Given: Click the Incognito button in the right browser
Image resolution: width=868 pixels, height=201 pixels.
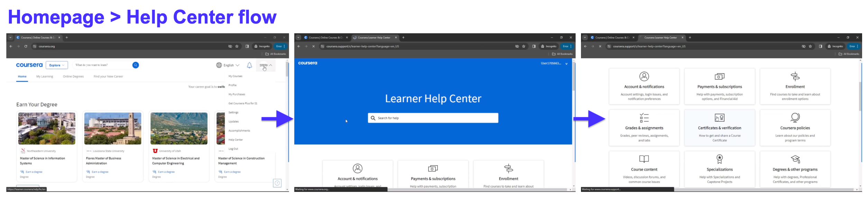Looking at the screenshot, I should (x=835, y=46).
